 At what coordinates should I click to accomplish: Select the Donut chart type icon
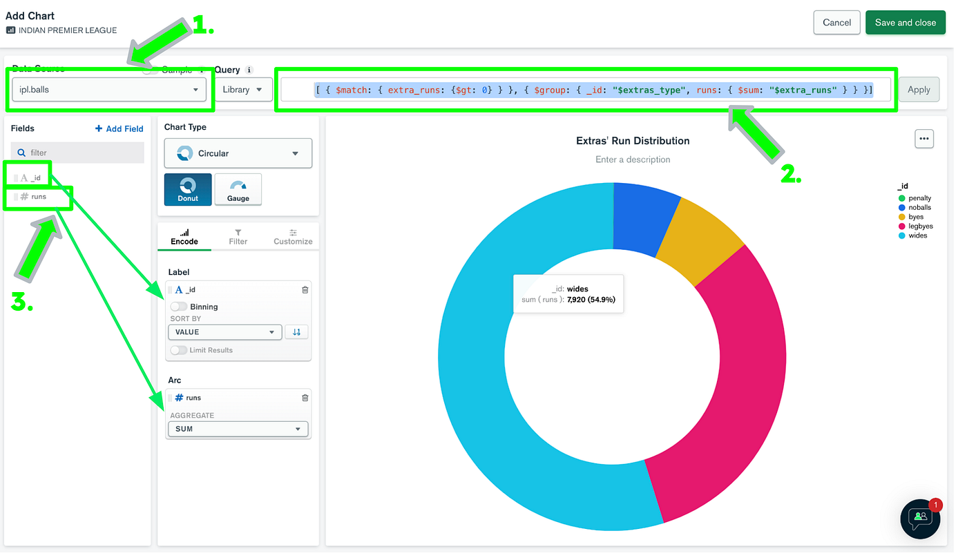[x=187, y=189]
